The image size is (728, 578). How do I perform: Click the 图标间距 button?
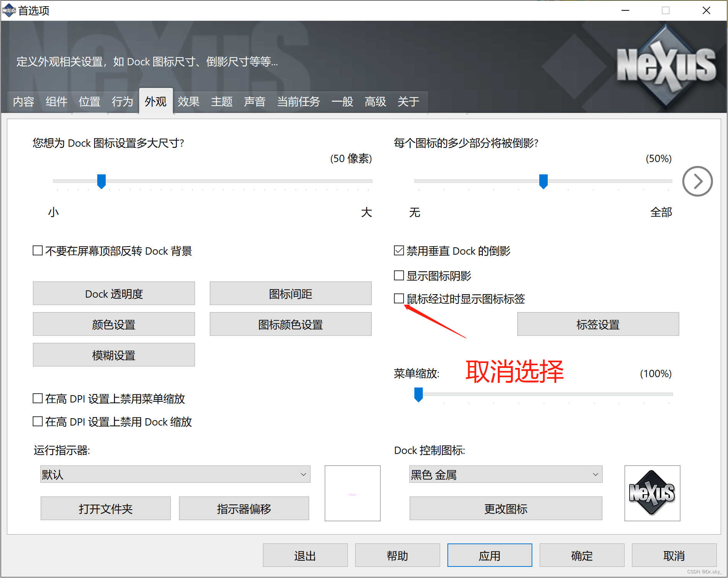click(291, 293)
